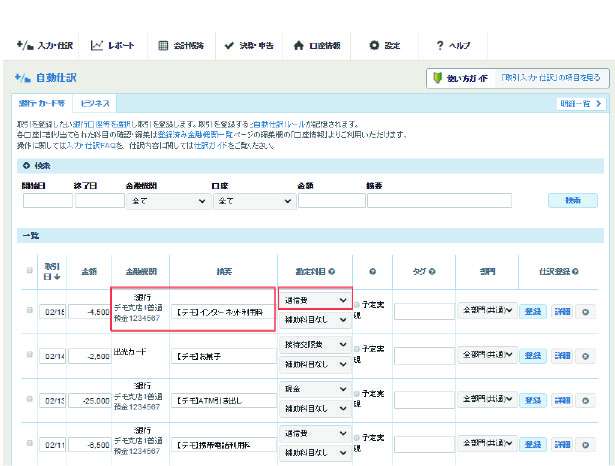Click the 開始日 date input field
Viewport: 615px width, 466px height.
click(x=48, y=200)
